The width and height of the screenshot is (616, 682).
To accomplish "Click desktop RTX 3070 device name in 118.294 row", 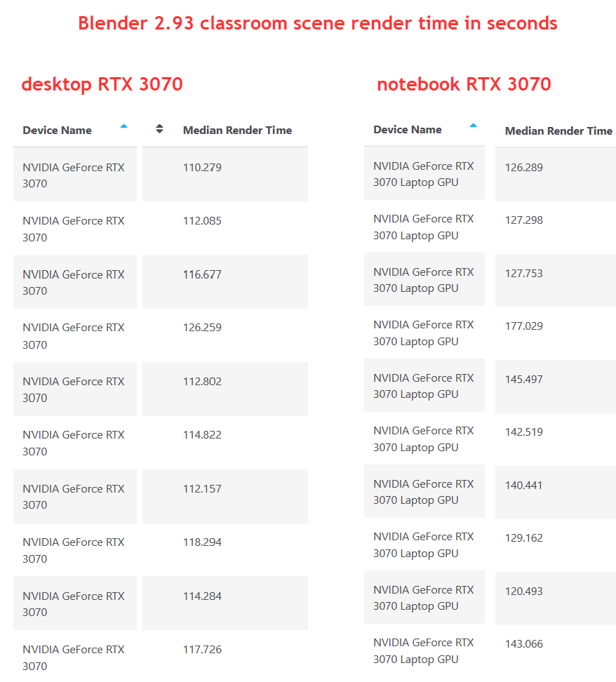I will (74, 551).
